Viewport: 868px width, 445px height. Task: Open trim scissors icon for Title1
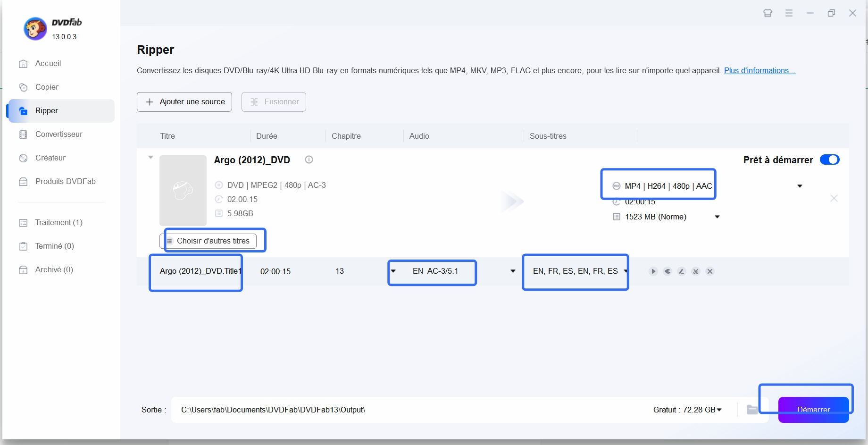click(x=696, y=271)
